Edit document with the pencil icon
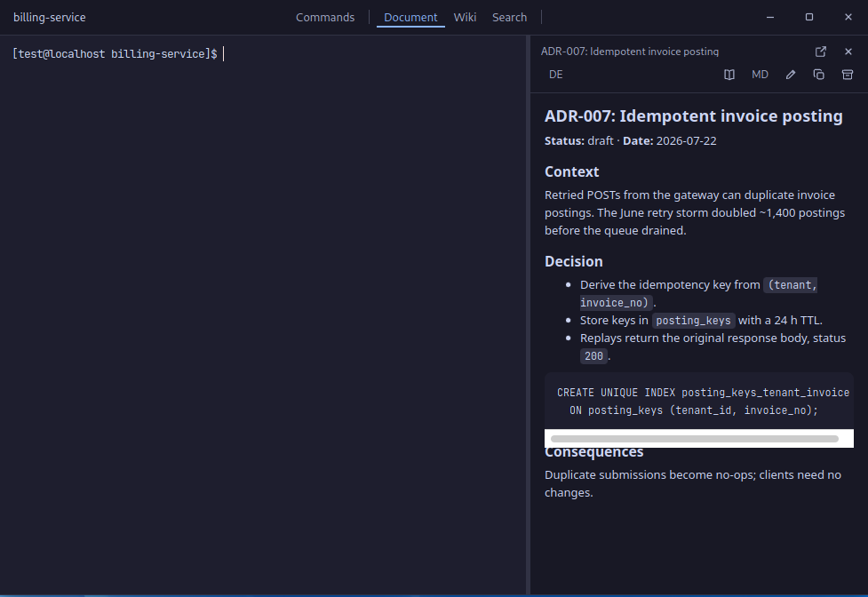Viewport: 868px width, 597px height. pos(791,75)
